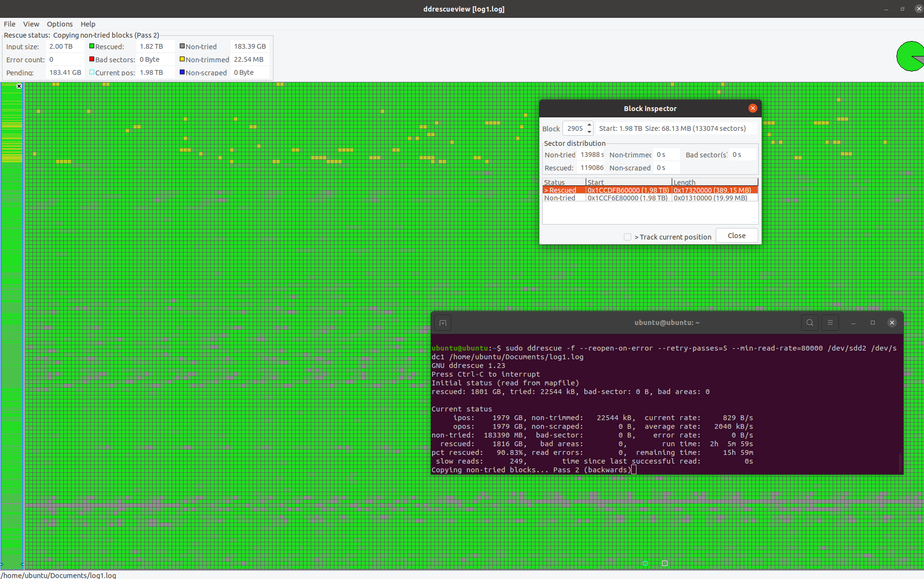Open the terminal search icon
Screen dimensions: 924x579
[x=809, y=323]
